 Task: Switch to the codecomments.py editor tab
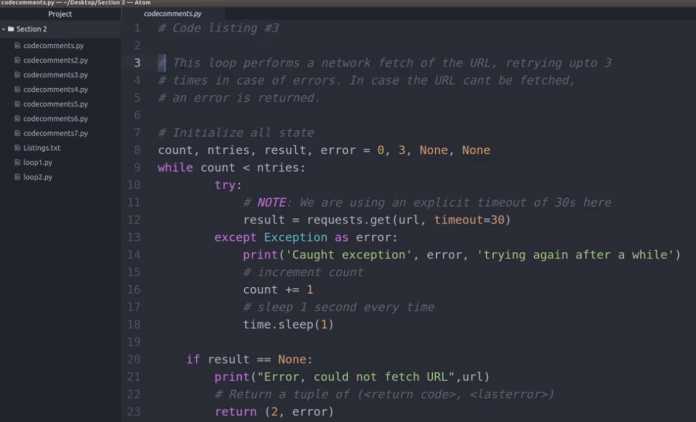click(173, 14)
